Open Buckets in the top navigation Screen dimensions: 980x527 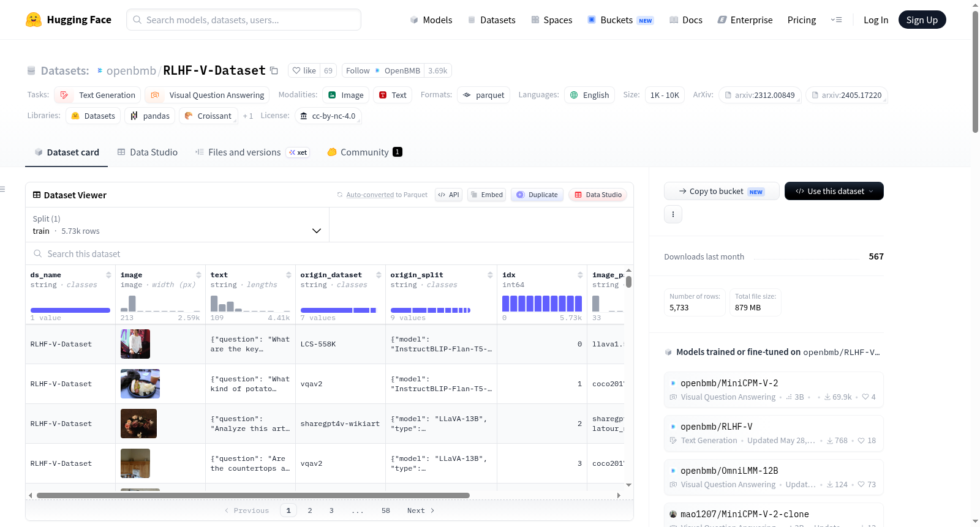point(620,20)
